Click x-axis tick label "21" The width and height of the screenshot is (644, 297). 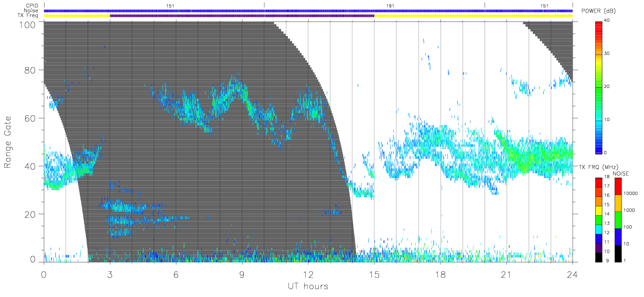click(507, 274)
